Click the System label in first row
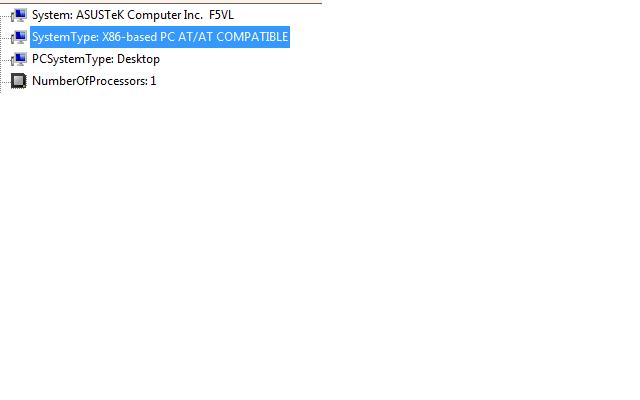The height and width of the screenshot is (400, 640). (x=52, y=15)
